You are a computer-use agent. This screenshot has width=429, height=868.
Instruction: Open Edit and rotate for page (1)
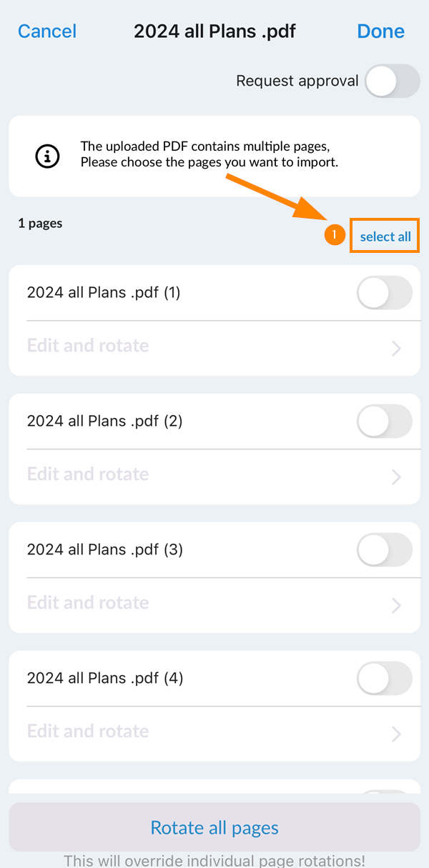(88, 346)
